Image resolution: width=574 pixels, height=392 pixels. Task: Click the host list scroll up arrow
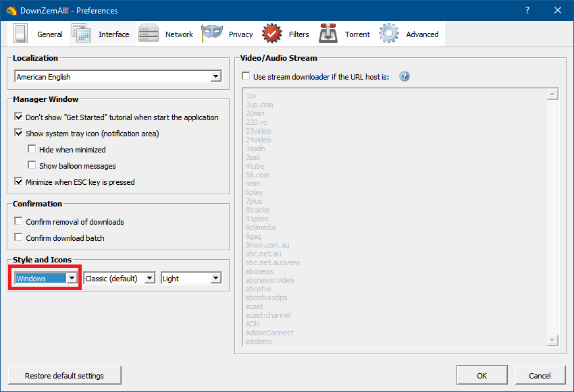click(x=552, y=94)
